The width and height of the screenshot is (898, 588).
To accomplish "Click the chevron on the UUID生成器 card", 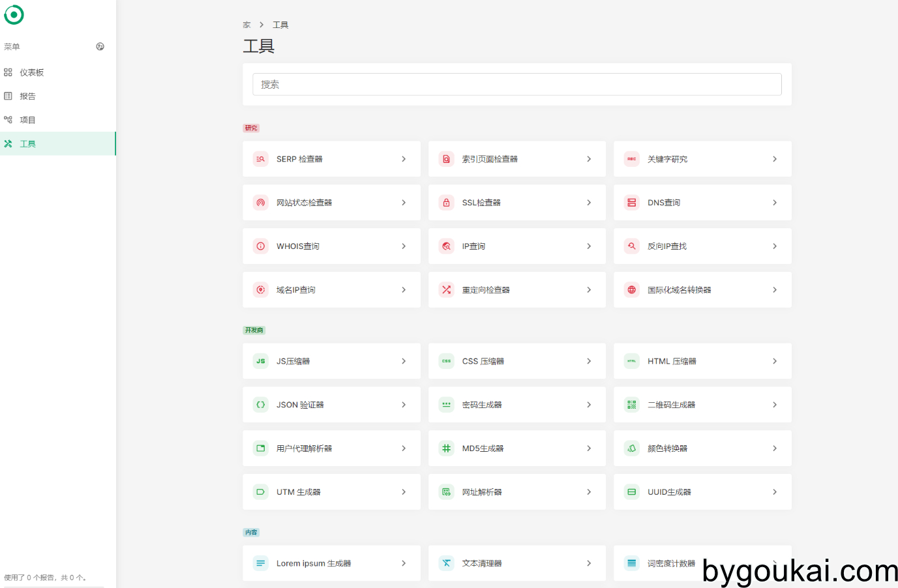I will [775, 492].
